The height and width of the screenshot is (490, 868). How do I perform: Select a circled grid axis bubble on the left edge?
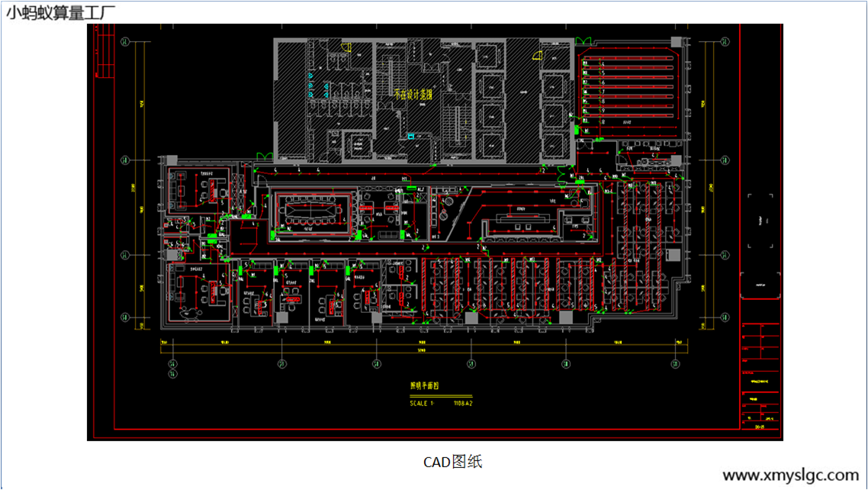122,160
